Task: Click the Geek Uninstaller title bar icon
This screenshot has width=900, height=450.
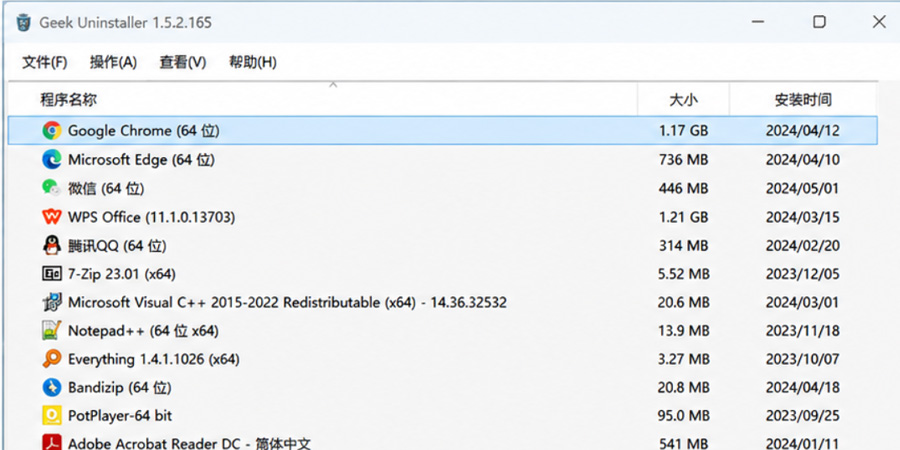Action: click(x=24, y=22)
